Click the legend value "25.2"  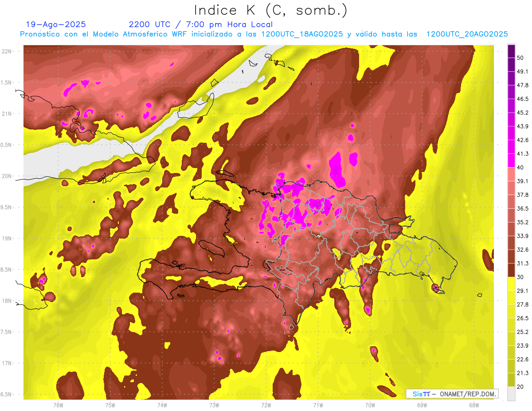(x=523, y=332)
